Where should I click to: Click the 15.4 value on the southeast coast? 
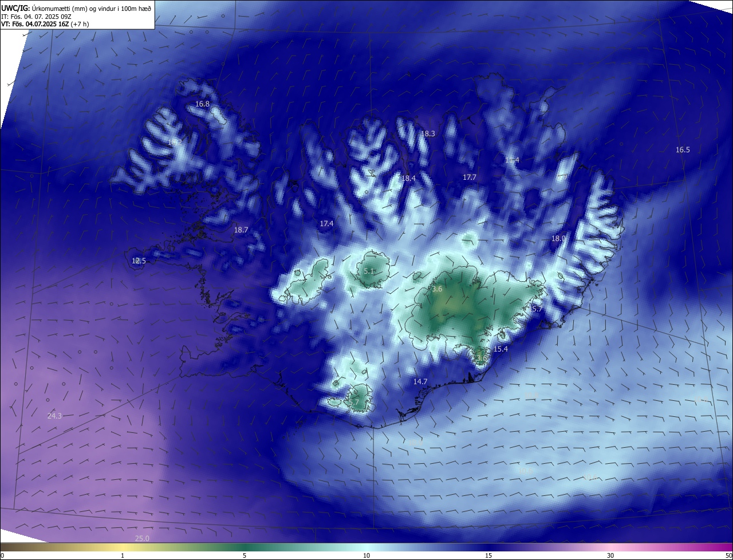point(501,349)
